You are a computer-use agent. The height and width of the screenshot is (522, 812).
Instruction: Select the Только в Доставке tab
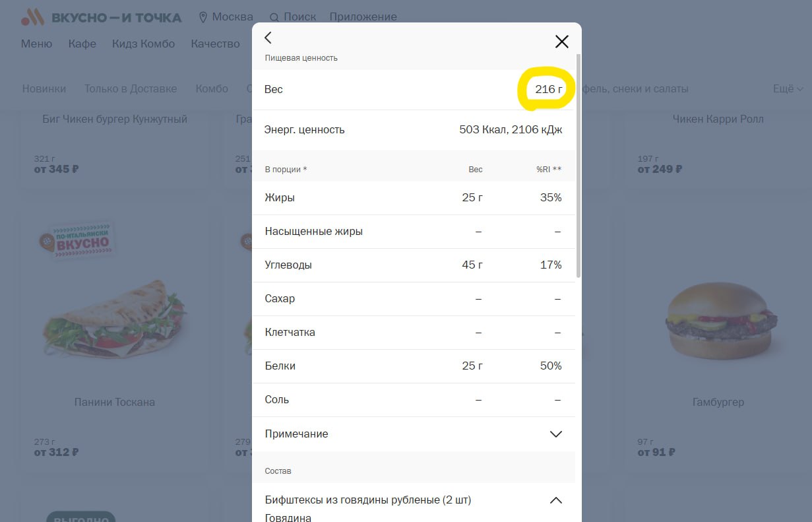coord(131,88)
